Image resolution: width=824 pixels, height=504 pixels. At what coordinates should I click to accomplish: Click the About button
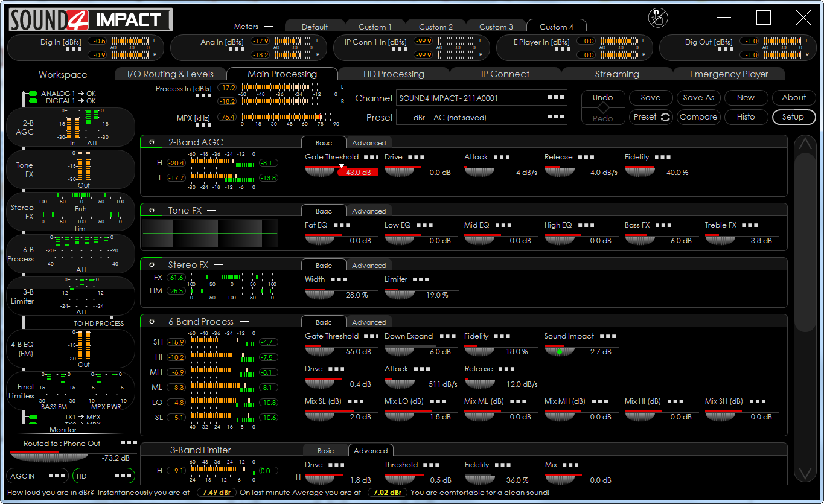(794, 98)
